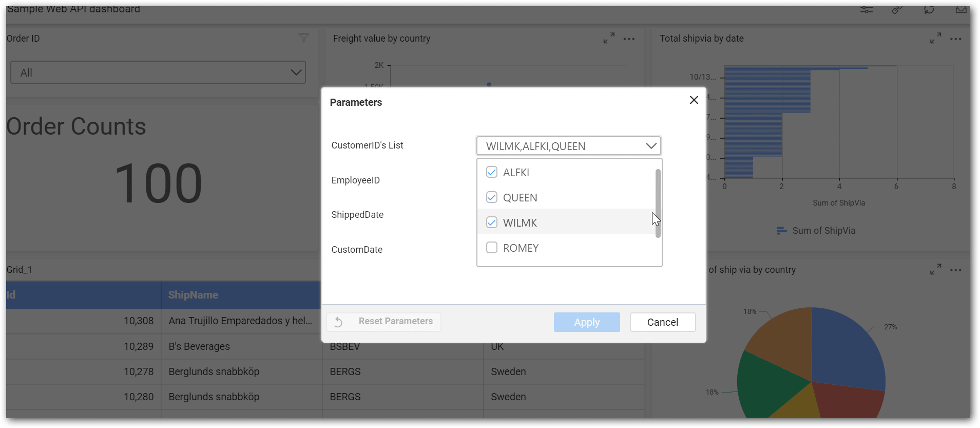Maximize the Total shipvia by date chart
The width and height of the screenshot is (980, 428).
(935, 39)
